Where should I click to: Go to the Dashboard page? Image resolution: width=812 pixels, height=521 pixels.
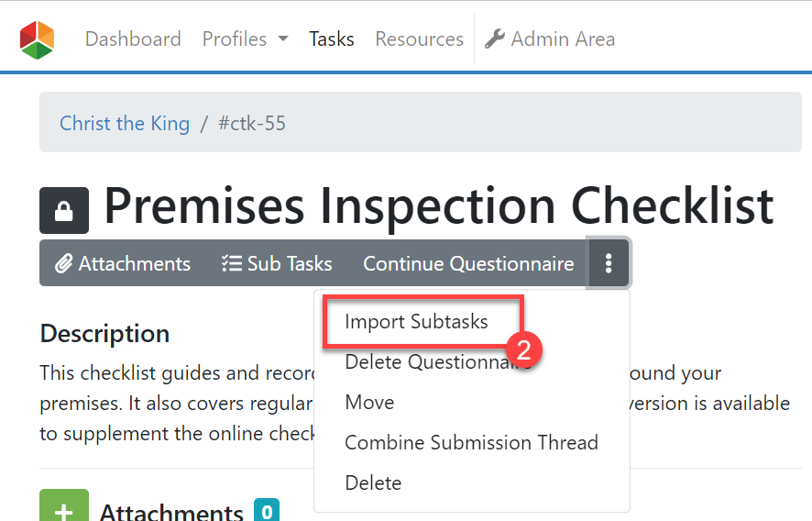[133, 39]
